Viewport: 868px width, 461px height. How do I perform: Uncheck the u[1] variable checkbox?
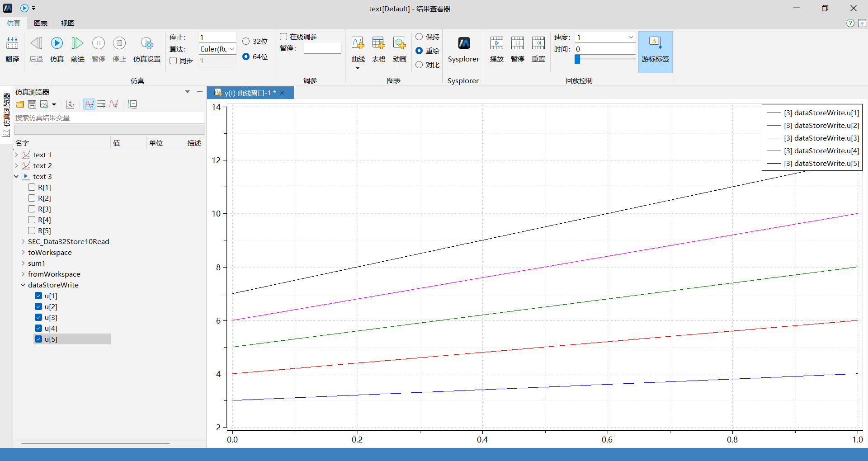click(x=38, y=296)
